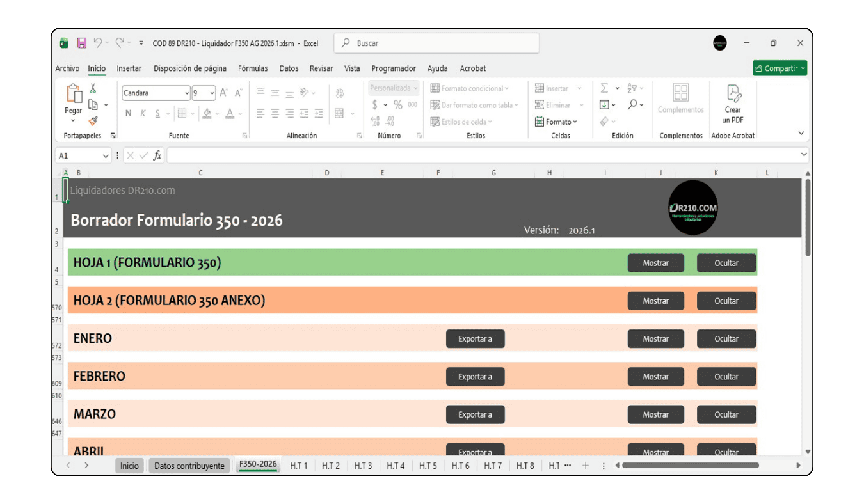The height and width of the screenshot is (504, 864).
Task: Click Exportar a button for FEBRERO
Action: pos(475,377)
